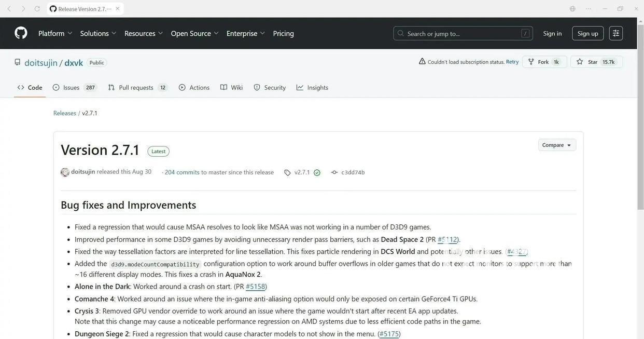Click Retry for subscription status
This screenshot has width=644, height=339.
point(512,62)
